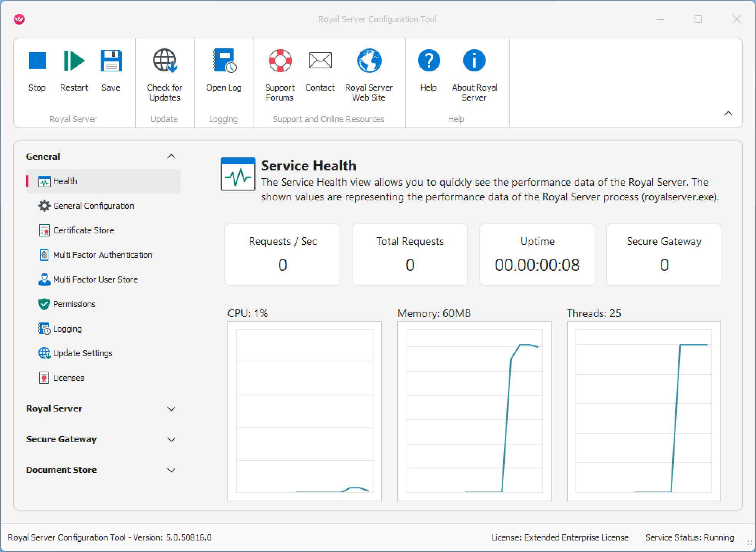
Task: Click the Stop service icon
Action: point(37,61)
